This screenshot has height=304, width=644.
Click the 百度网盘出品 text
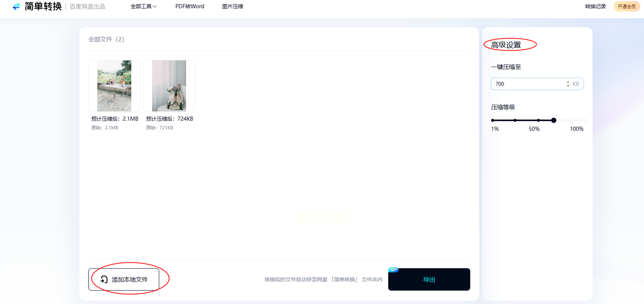click(x=88, y=7)
